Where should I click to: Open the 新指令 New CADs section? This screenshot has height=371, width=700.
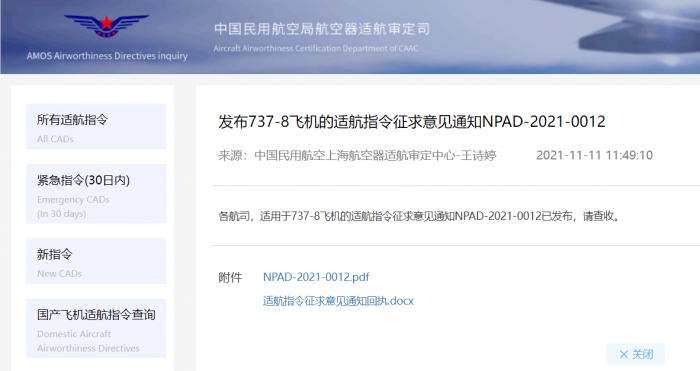tap(96, 261)
